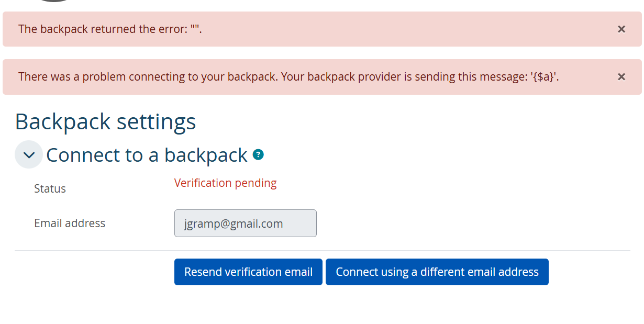Click the empty quotes in the first error alert

coord(195,29)
